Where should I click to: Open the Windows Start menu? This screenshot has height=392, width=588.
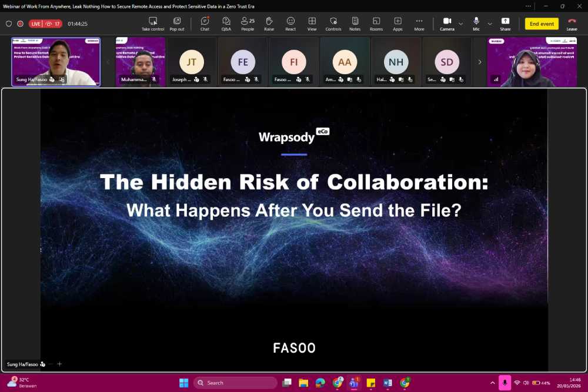point(183,383)
